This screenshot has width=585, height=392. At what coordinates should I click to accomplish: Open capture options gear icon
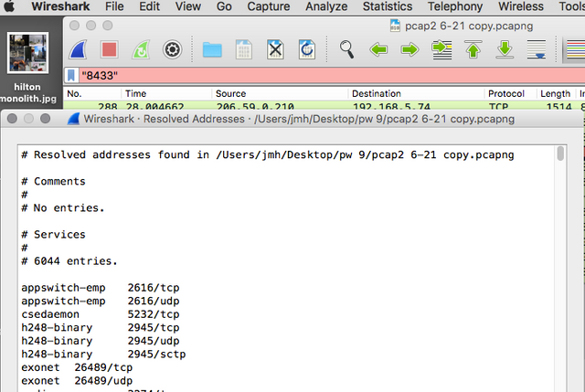point(172,49)
